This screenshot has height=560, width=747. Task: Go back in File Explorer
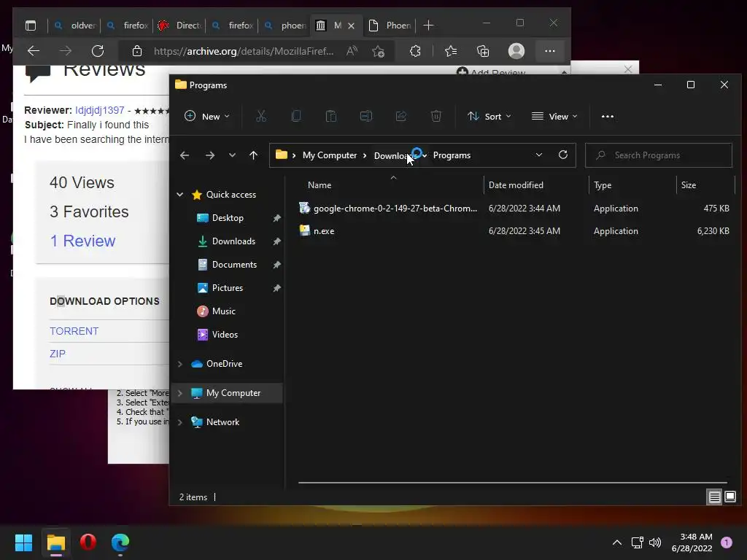coord(185,155)
